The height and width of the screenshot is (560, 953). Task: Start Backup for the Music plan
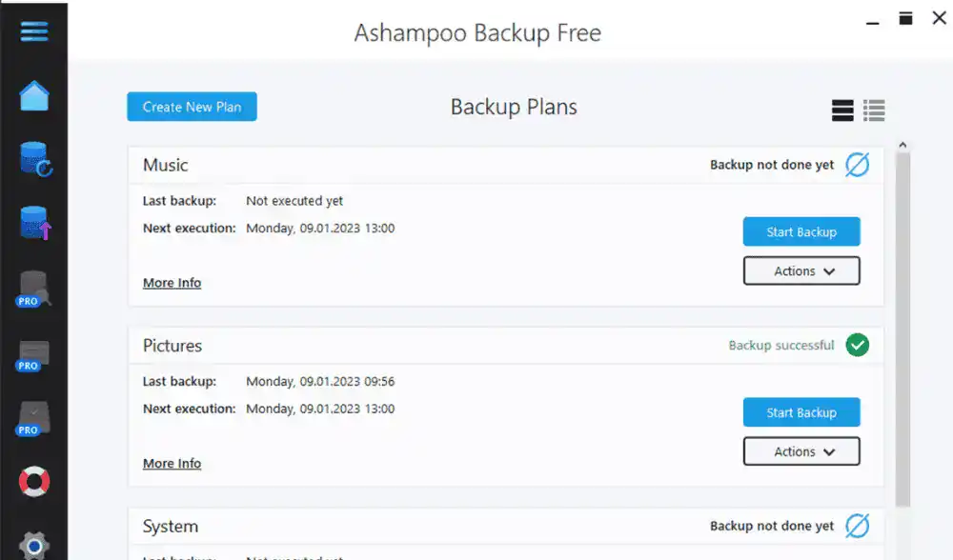(x=801, y=231)
